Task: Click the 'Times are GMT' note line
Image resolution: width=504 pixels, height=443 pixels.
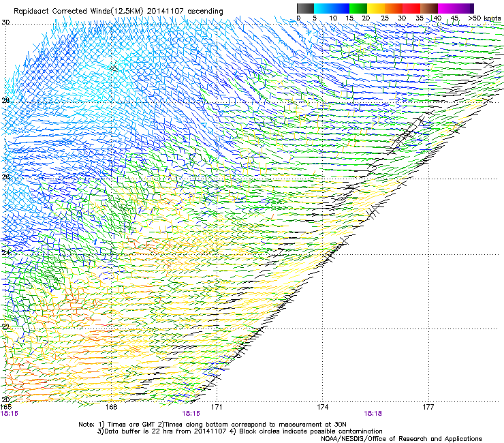Action: pos(212,425)
